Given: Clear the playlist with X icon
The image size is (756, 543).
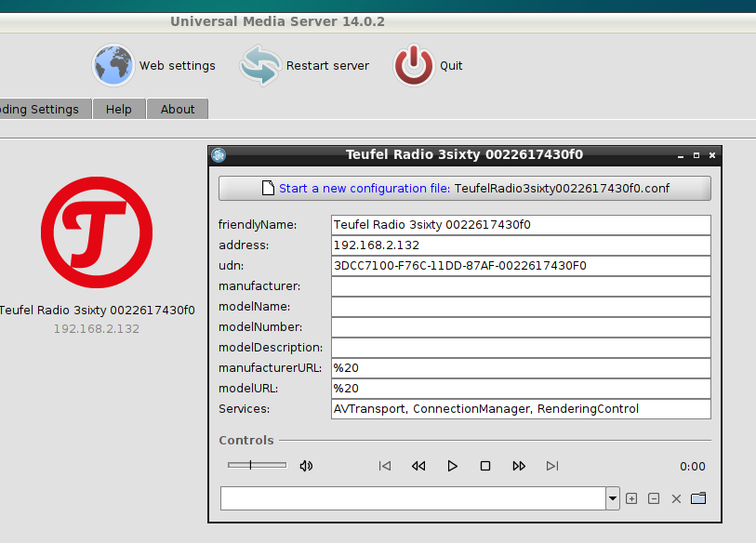Looking at the screenshot, I should pos(676,498).
